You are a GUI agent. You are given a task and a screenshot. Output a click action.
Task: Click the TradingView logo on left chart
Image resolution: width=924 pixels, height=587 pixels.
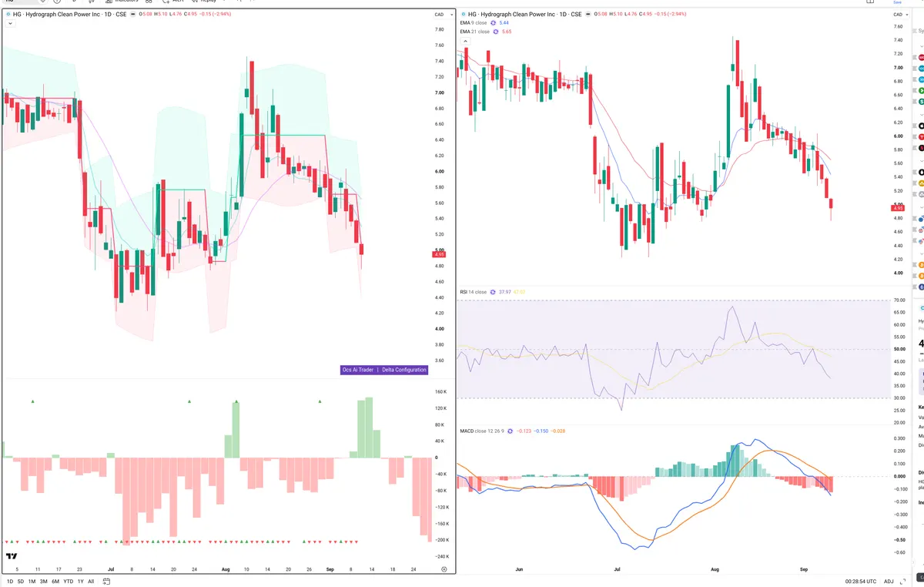12,556
